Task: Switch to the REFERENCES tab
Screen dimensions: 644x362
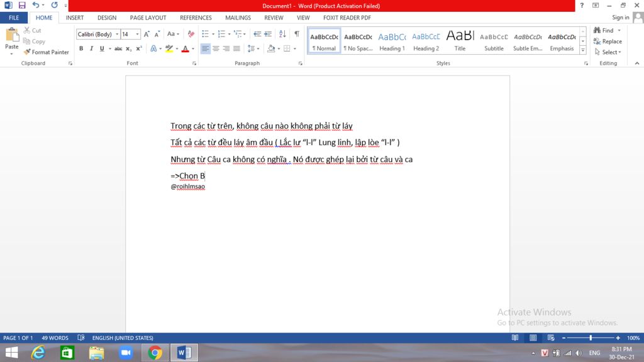Action: click(196, 18)
